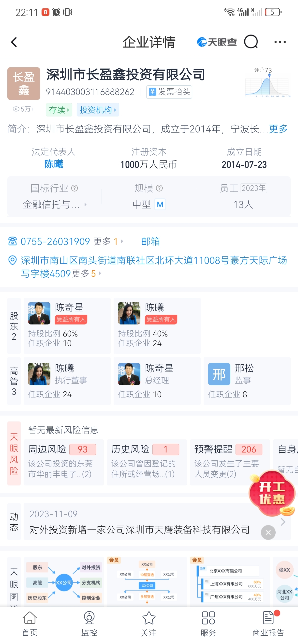Screen dimensions: 298x644
Task: Open legal representative 陈曦 link
Action: point(54,164)
